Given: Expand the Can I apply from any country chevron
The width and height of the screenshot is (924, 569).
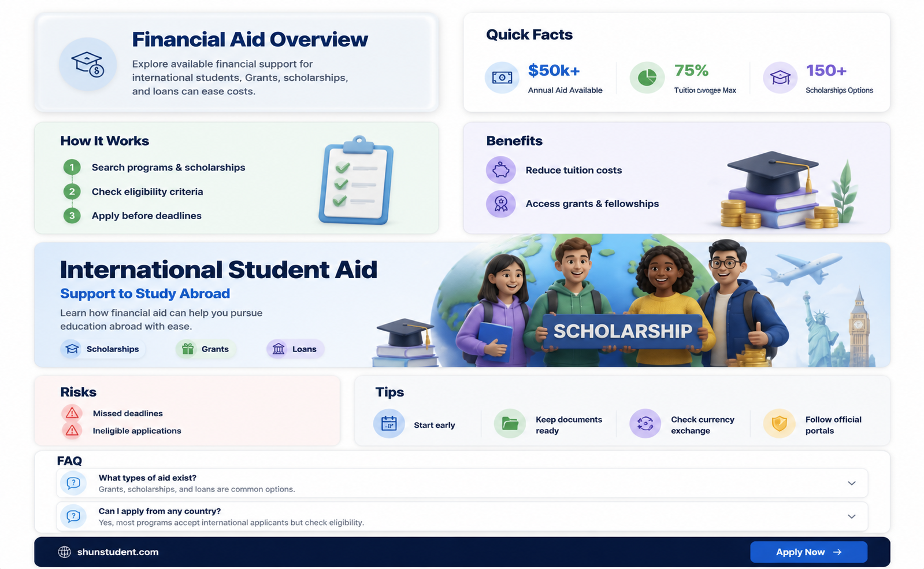Looking at the screenshot, I should pos(851,516).
